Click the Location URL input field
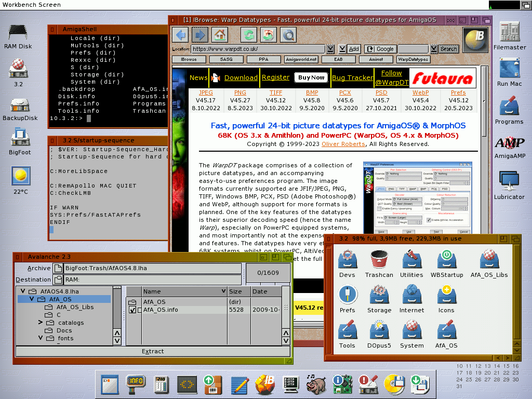This screenshot has height=399, width=532. [258, 49]
